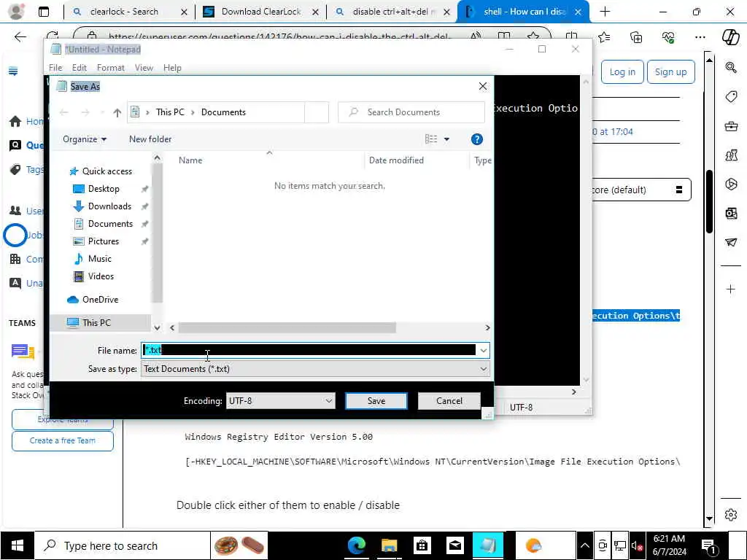The image size is (747, 560).
Task: Open Edge from the taskbar
Action: 356,545
